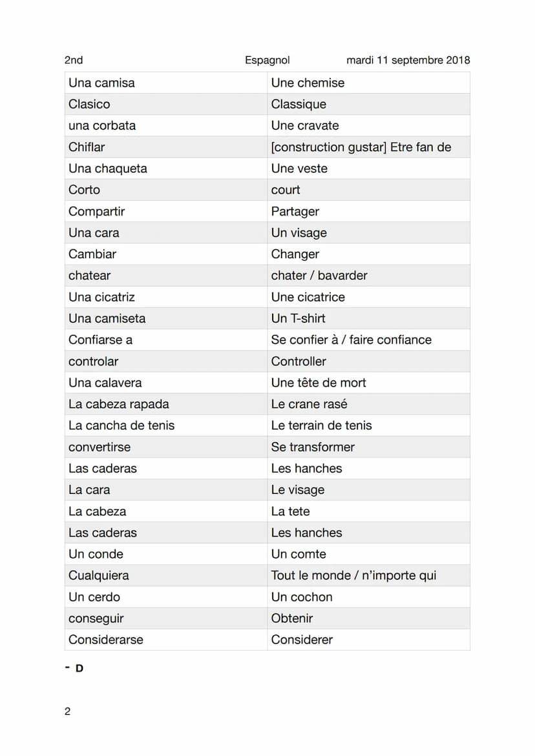Select the 'Une chemise' cell
535x756 pixels.
click(368, 83)
